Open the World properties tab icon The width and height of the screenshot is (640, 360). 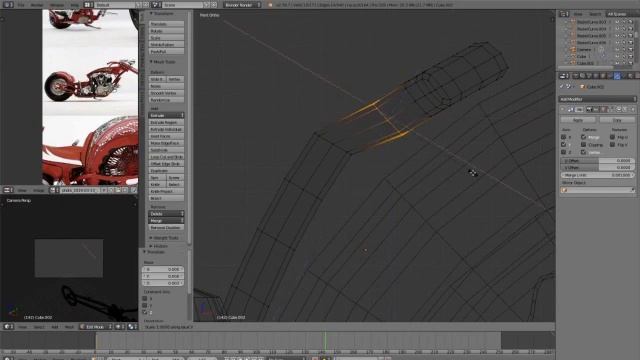point(596,76)
